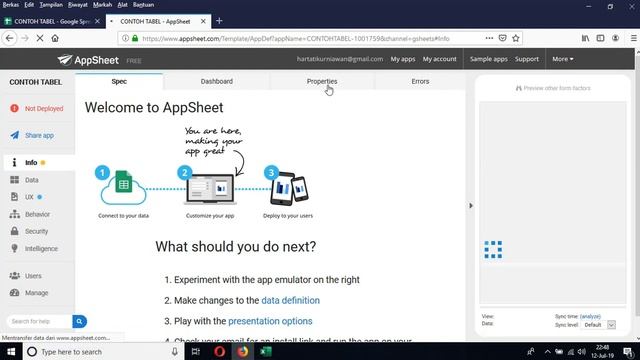Switch to the Spec tab

pyautogui.click(x=119, y=82)
